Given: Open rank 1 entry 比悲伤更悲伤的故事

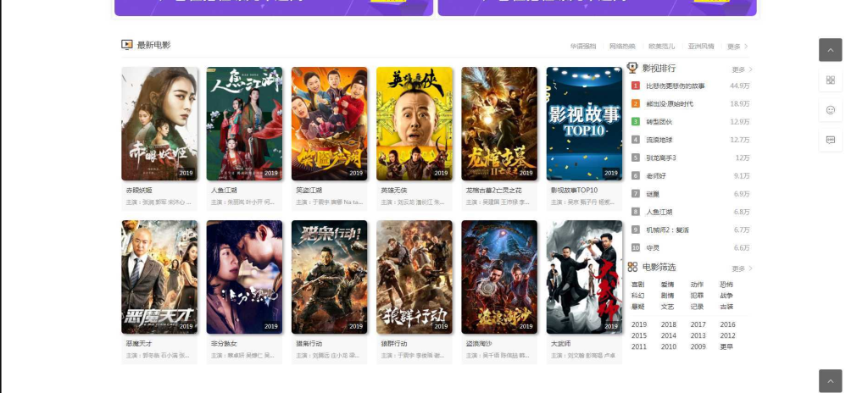Looking at the screenshot, I should click(676, 86).
